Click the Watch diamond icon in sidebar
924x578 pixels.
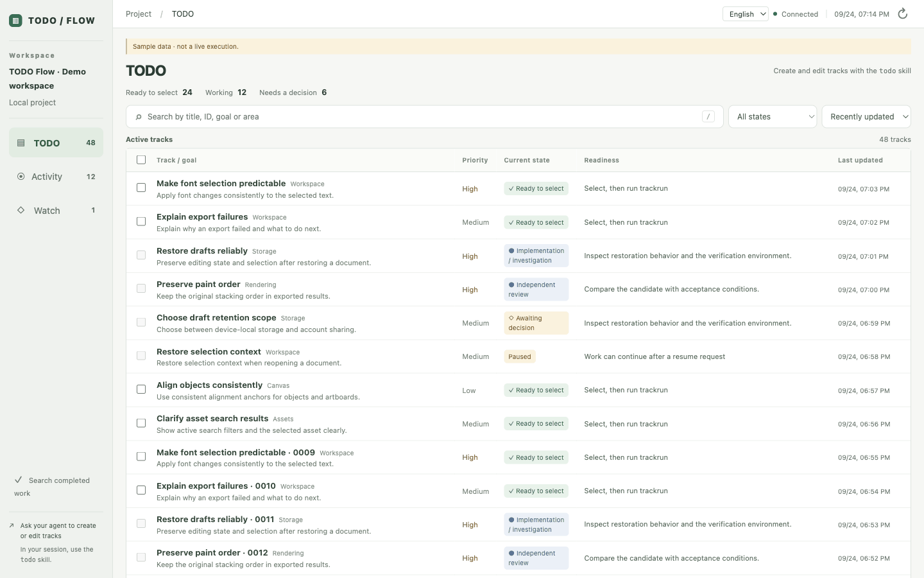click(21, 210)
